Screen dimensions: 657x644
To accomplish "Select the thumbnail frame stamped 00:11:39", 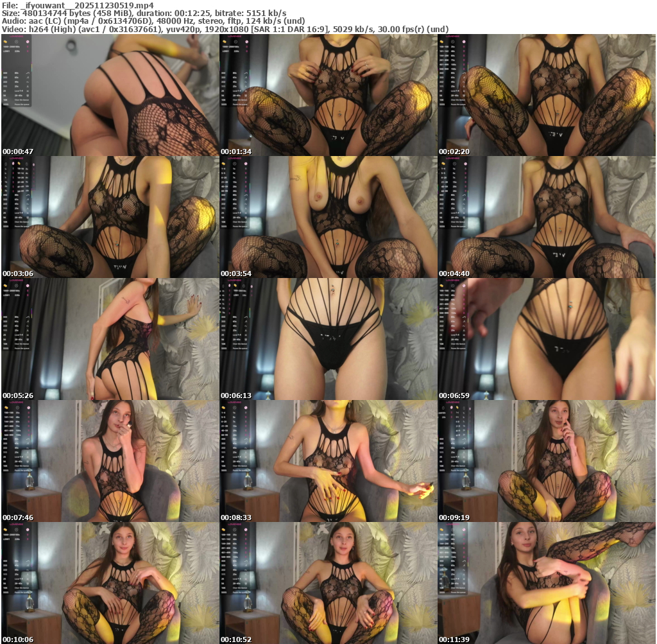I will [x=547, y=583].
